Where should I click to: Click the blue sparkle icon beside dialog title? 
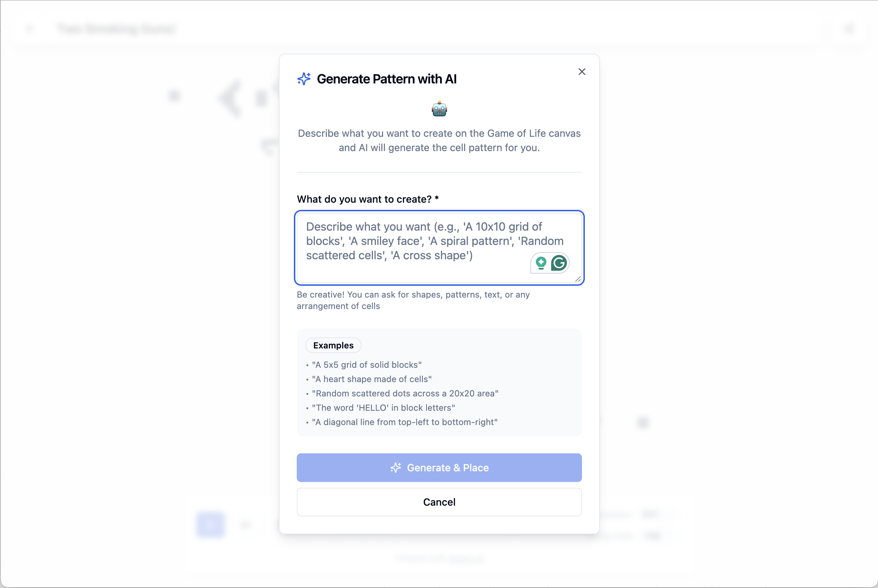point(304,79)
